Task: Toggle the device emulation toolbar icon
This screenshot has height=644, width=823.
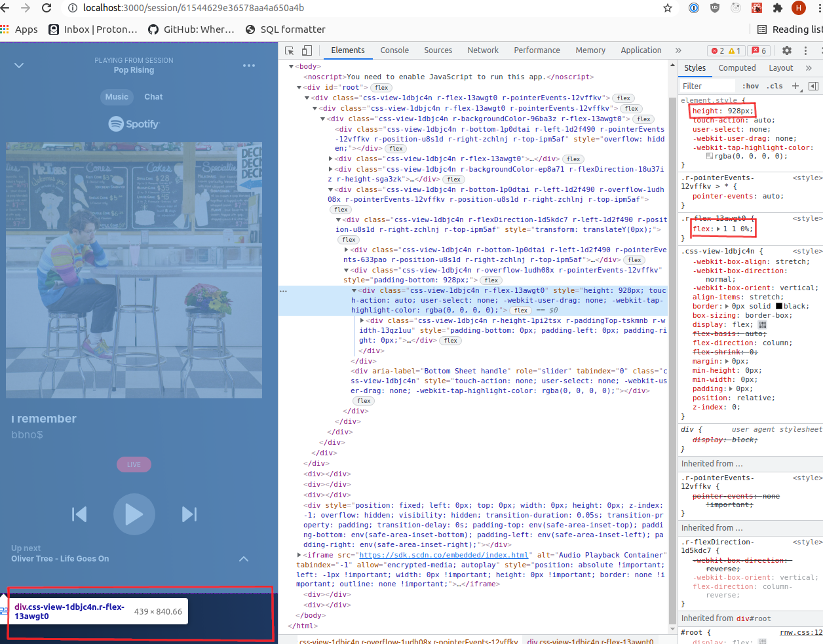Action: (305, 50)
